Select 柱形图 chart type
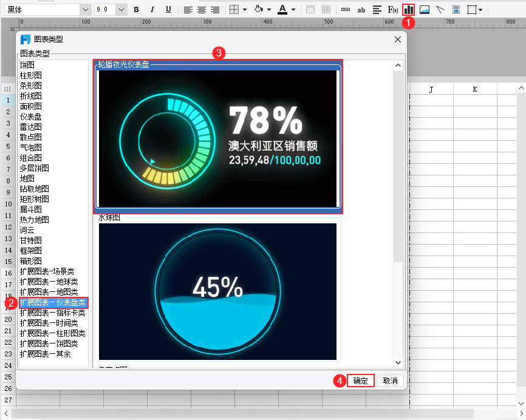 coord(30,75)
